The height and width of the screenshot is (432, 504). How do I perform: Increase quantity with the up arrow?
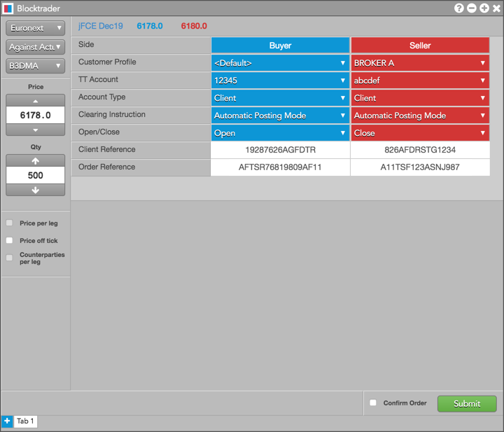[x=36, y=160]
